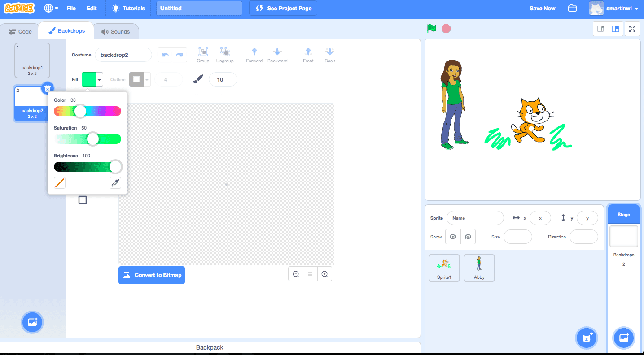Viewport: 644px width, 355px height.
Task: Click the costume name field backdrop2
Action: pos(123,55)
